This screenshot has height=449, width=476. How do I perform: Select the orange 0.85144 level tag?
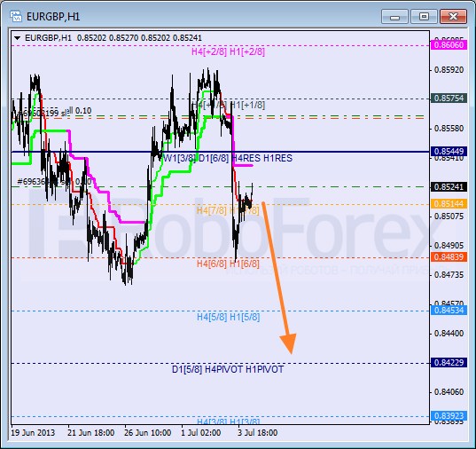point(449,204)
